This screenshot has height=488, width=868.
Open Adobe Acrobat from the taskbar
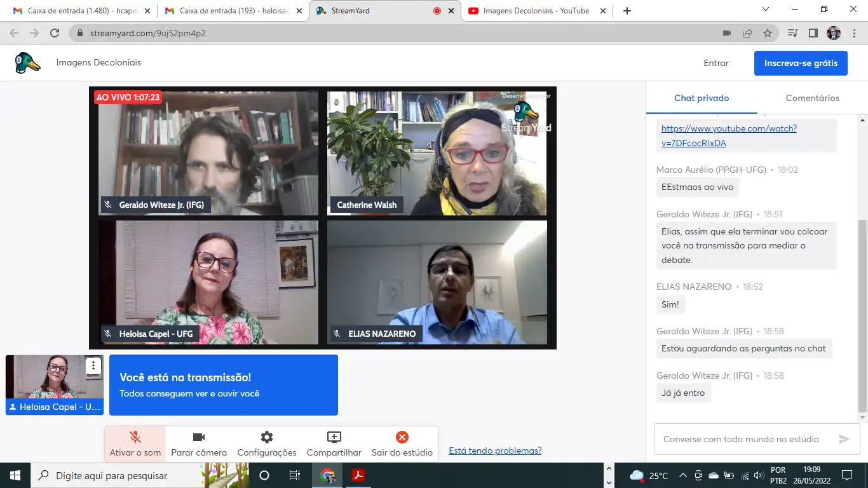(x=358, y=475)
